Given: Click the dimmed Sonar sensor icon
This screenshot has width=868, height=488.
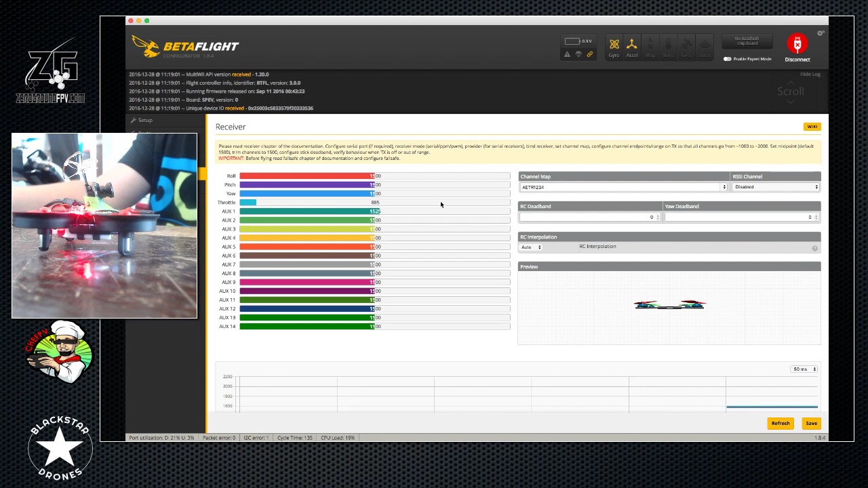Looking at the screenshot, I should pos(704,47).
